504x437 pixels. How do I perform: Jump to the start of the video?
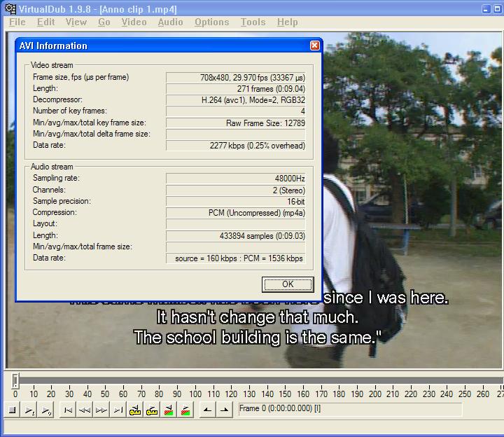pos(68,410)
